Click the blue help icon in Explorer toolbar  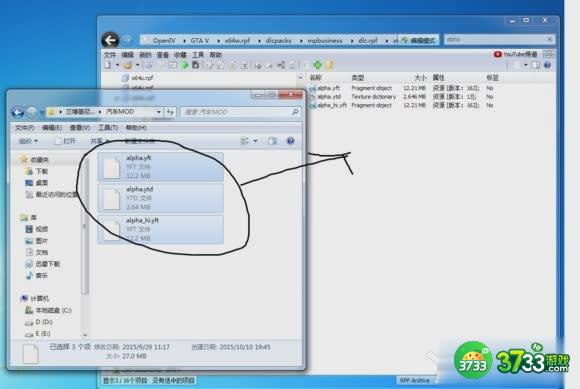click(x=290, y=141)
